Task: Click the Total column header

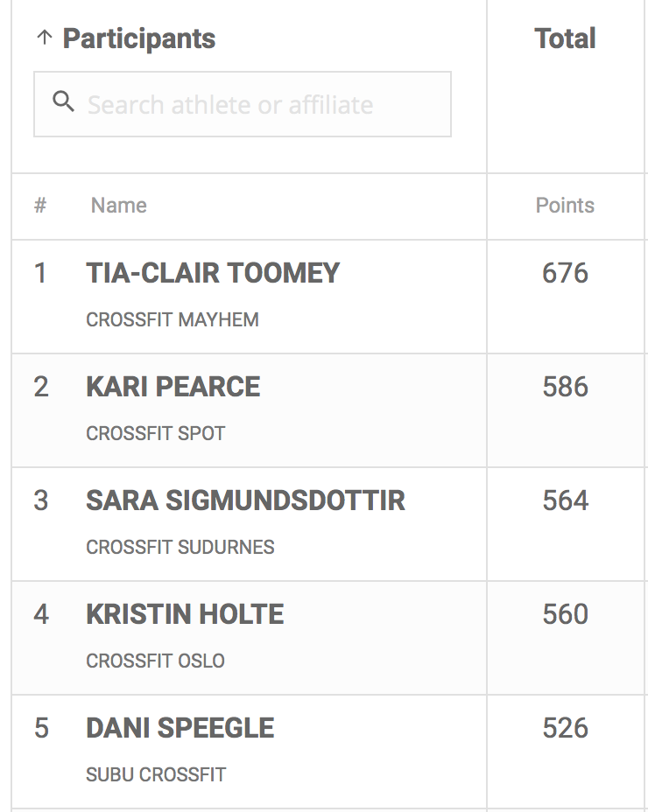Action: click(x=565, y=38)
